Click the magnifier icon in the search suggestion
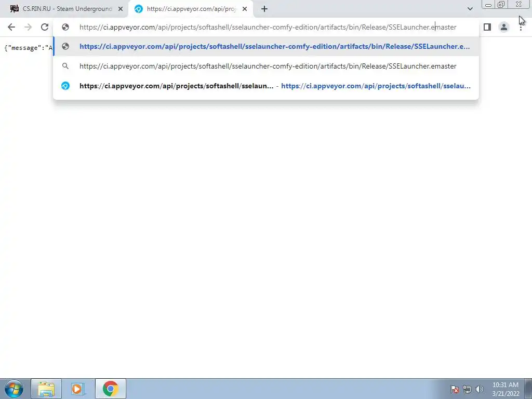The height and width of the screenshot is (399, 532). (65, 66)
